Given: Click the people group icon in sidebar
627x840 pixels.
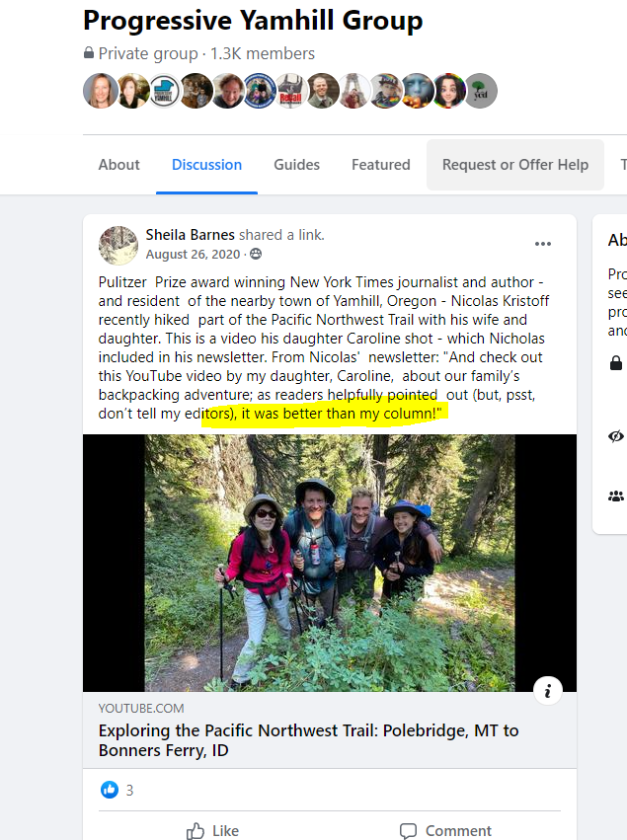Looking at the screenshot, I should click(x=616, y=496).
